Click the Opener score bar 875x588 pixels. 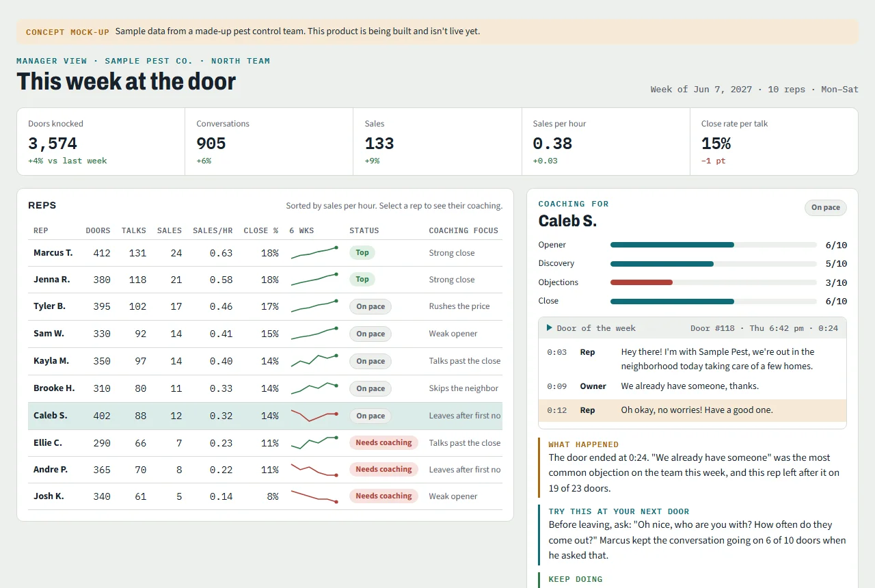pos(713,245)
